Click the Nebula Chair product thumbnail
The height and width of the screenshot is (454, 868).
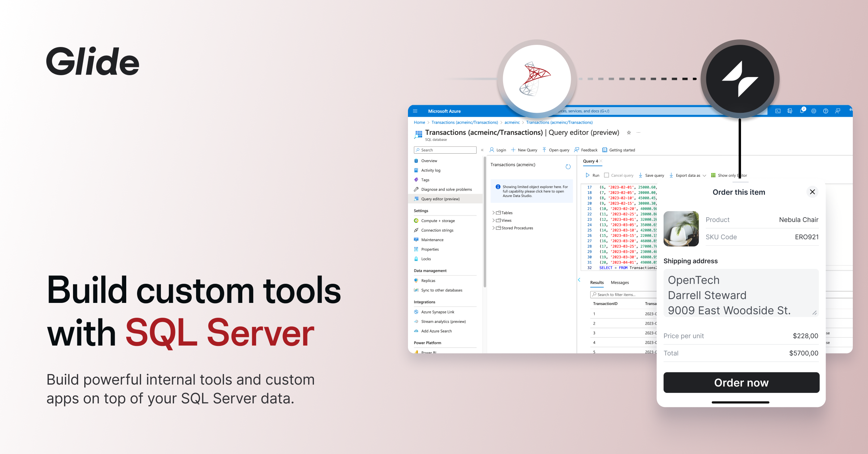pos(681,229)
